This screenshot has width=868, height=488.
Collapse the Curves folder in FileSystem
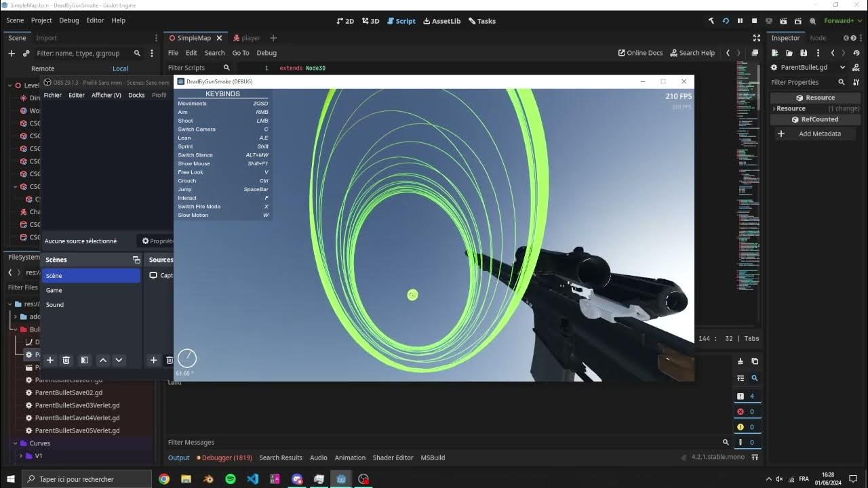(15, 443)
